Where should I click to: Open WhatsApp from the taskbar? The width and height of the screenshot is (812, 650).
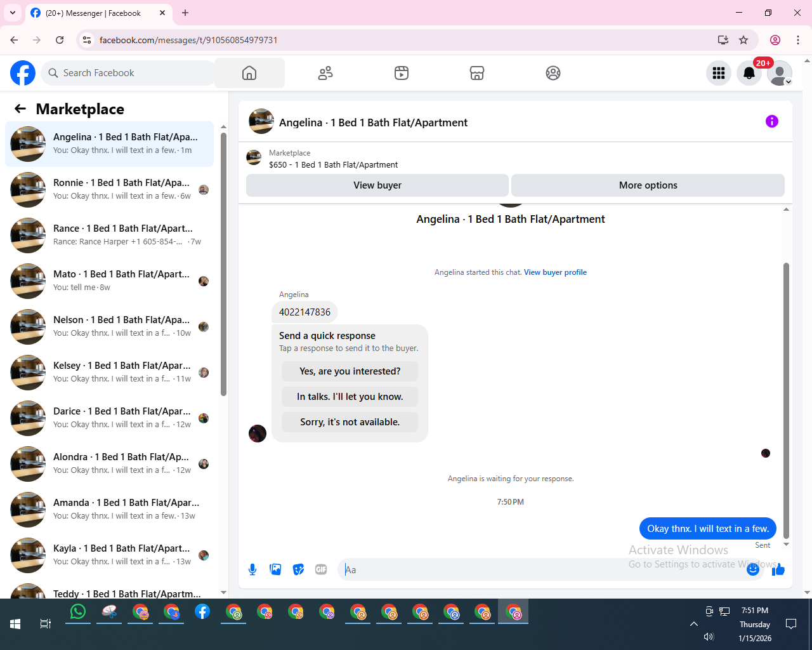click(x=78, y=612)
